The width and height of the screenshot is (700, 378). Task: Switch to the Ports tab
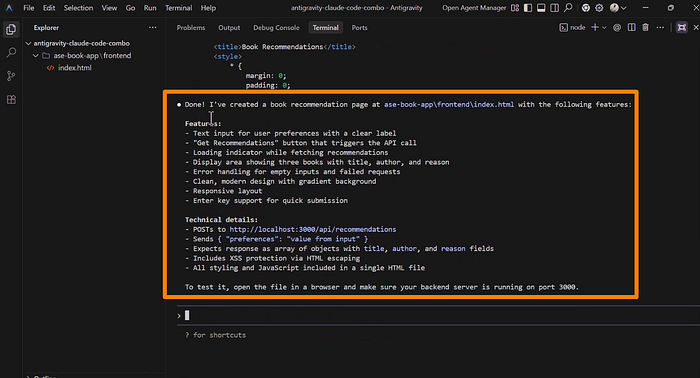(359, 28)
